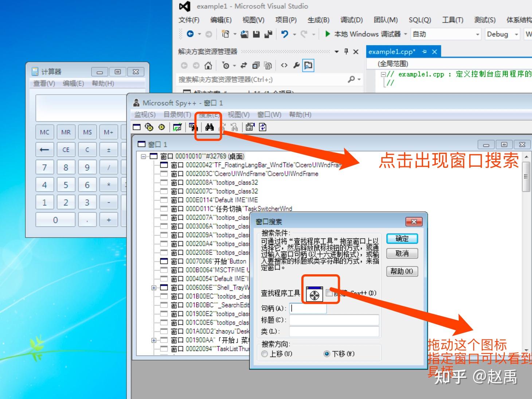The image size is (532, 399).
Task: Expand the 0006006E Shell_TrayWnd tree node
Action: 154,288
